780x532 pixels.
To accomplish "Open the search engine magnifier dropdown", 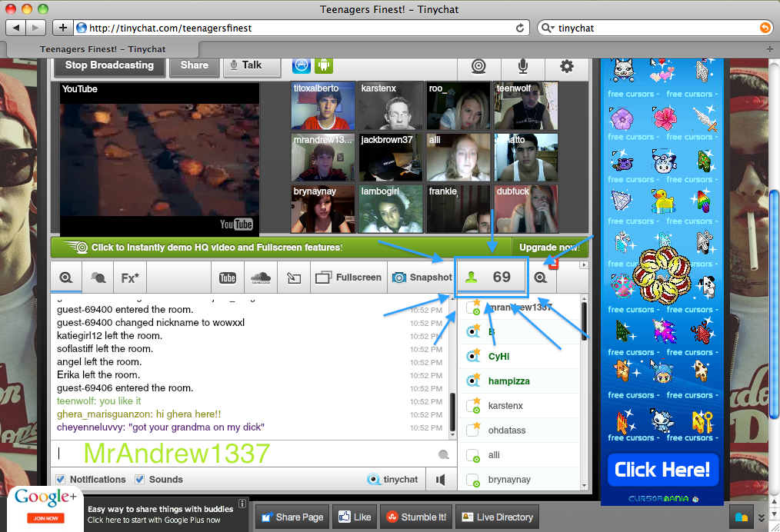I will coord(547,28).
